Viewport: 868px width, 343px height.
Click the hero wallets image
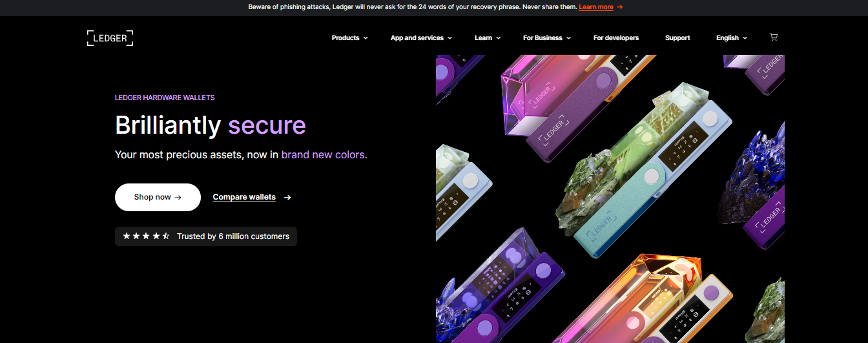click(610, 199)
